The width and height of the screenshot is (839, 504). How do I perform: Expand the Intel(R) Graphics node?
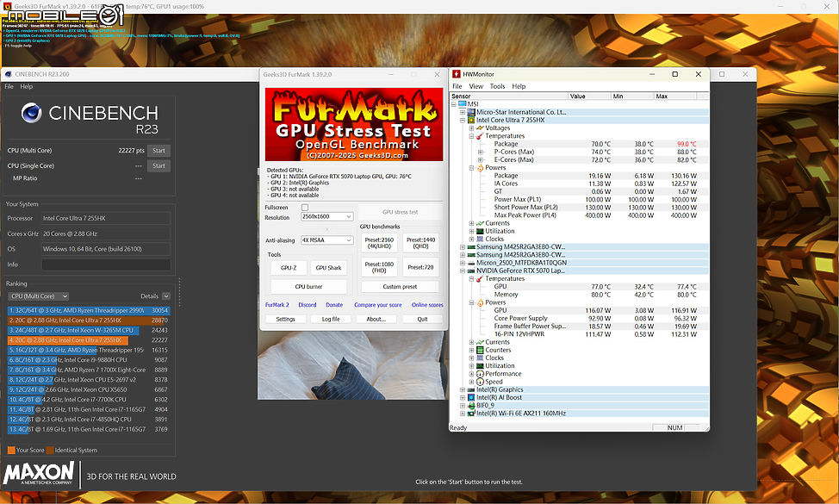pyautogui.click(x=463, y=390)
